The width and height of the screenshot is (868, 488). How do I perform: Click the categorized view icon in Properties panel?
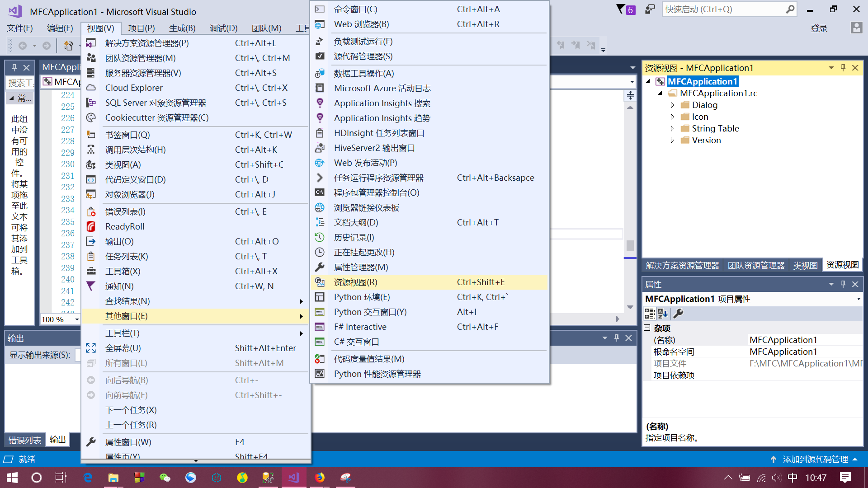click(x=650, y=313)
